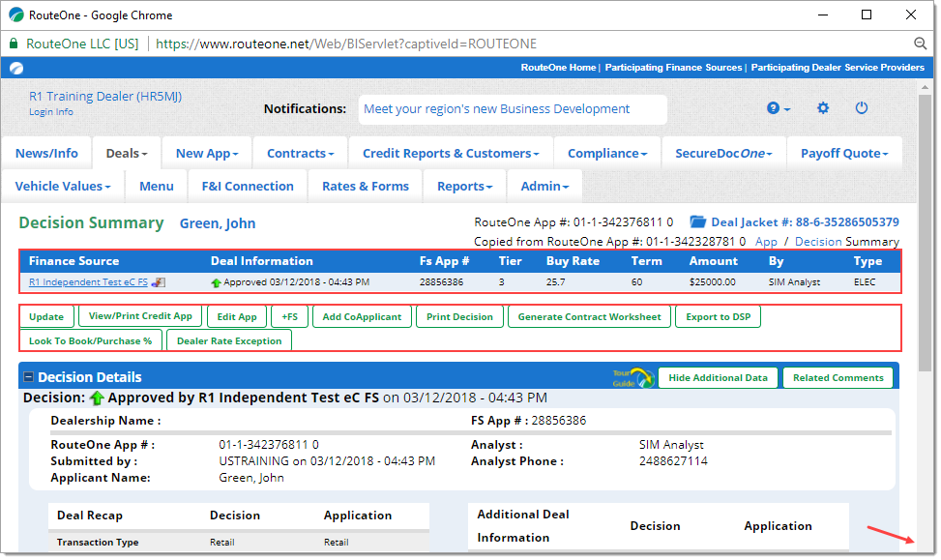Open the help question mark menu
The height and width of the screenshot is (560, 941).
[779, 108]
